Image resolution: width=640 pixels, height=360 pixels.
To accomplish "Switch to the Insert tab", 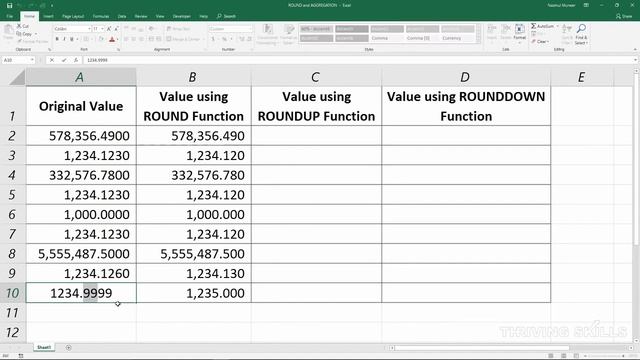I will [49, 16].
